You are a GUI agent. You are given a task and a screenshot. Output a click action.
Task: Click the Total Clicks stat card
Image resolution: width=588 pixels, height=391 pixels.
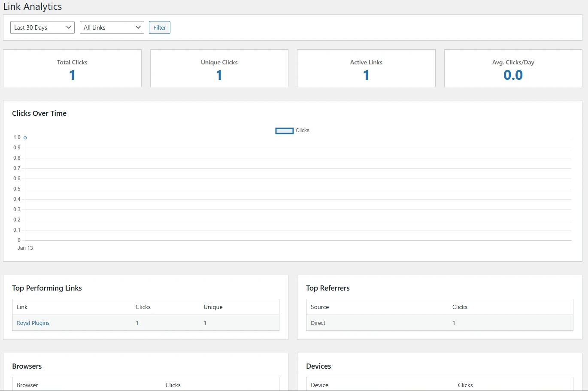72,68
